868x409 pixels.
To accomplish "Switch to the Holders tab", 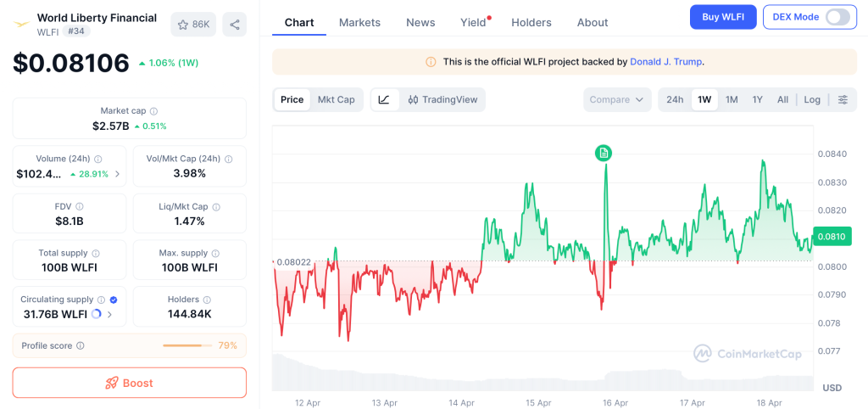I will (x=531, y=23).
